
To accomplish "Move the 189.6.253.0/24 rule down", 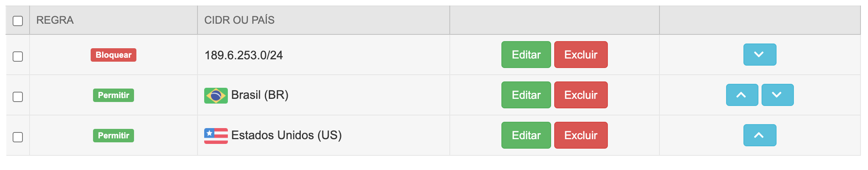I will coord(760,55).
